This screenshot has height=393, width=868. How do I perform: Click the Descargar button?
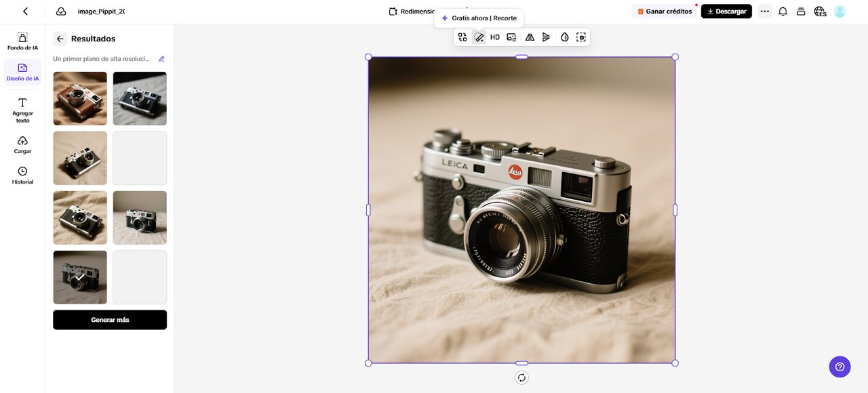726,12
